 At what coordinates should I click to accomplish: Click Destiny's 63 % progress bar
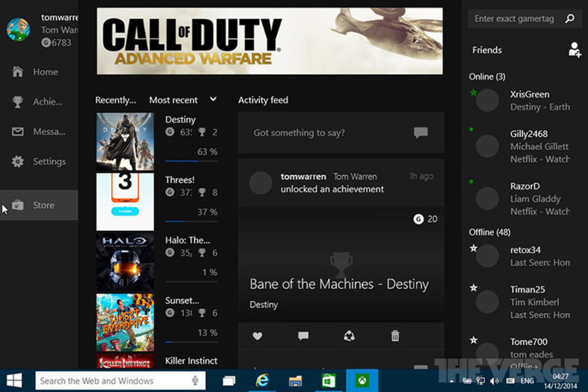[x=191, y=161]
